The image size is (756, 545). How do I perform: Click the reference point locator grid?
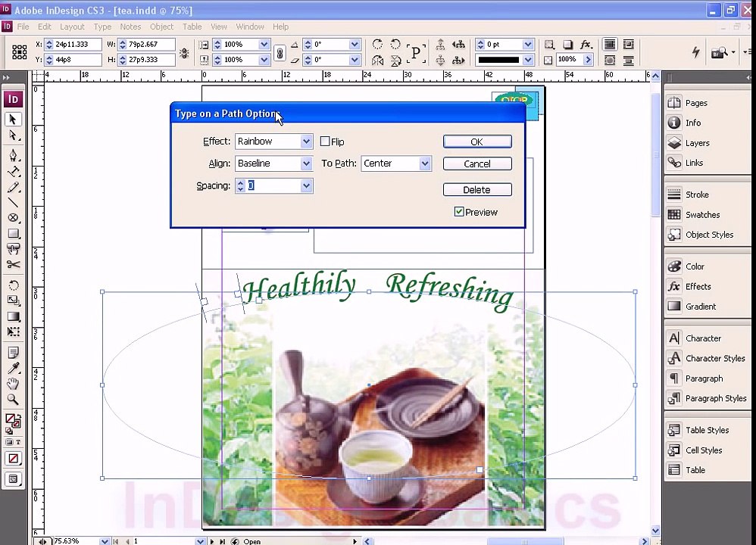[19, 52]
